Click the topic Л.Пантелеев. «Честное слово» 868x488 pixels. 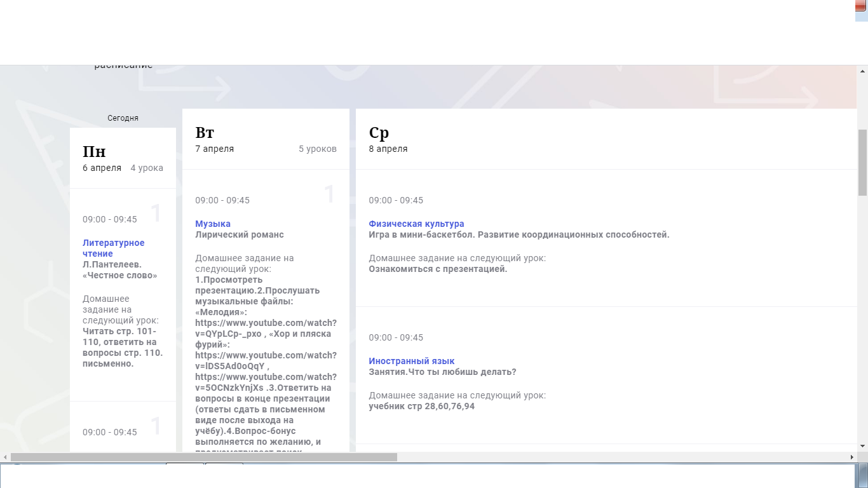click(120, 270)
